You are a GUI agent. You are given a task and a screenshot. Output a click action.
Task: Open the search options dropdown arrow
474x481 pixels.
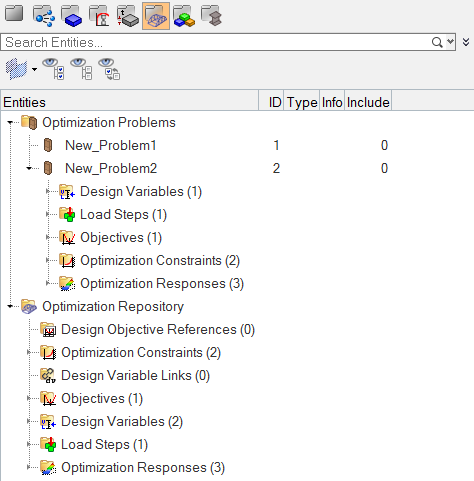coord(450,42)
